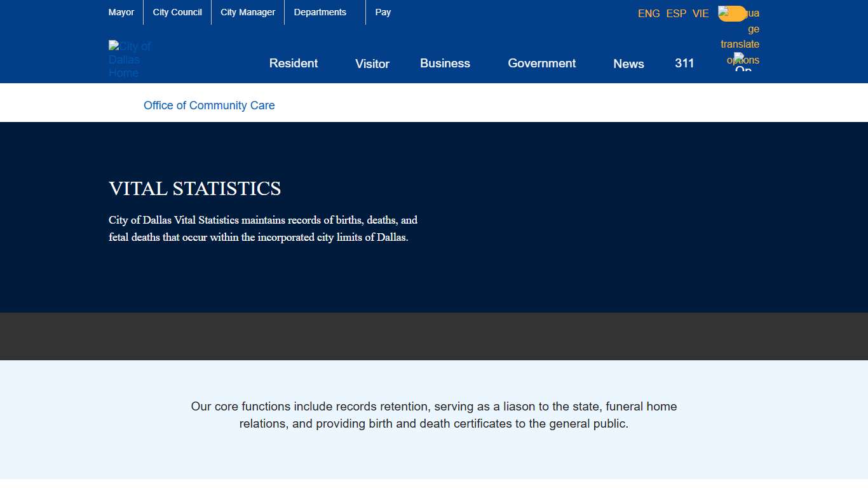Click the yellow translate widget icon

coord(732,13)
